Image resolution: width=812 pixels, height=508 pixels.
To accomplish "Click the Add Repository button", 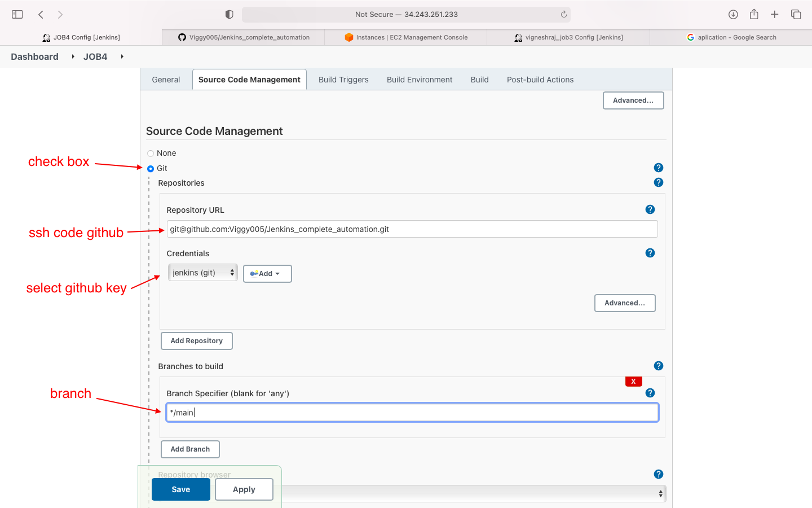I will 197,341.
